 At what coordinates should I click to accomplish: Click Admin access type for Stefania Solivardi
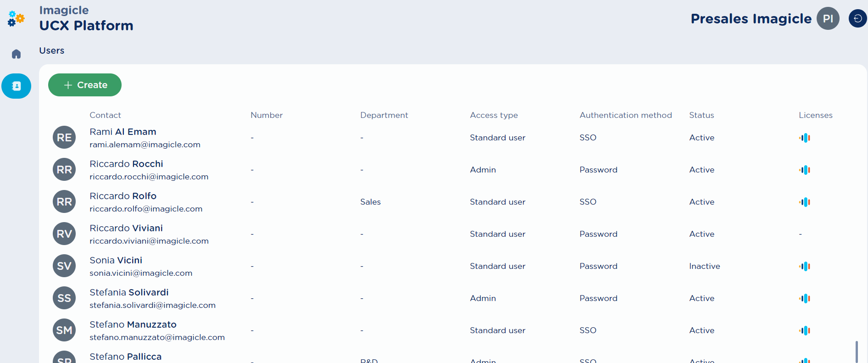point(483,298)
